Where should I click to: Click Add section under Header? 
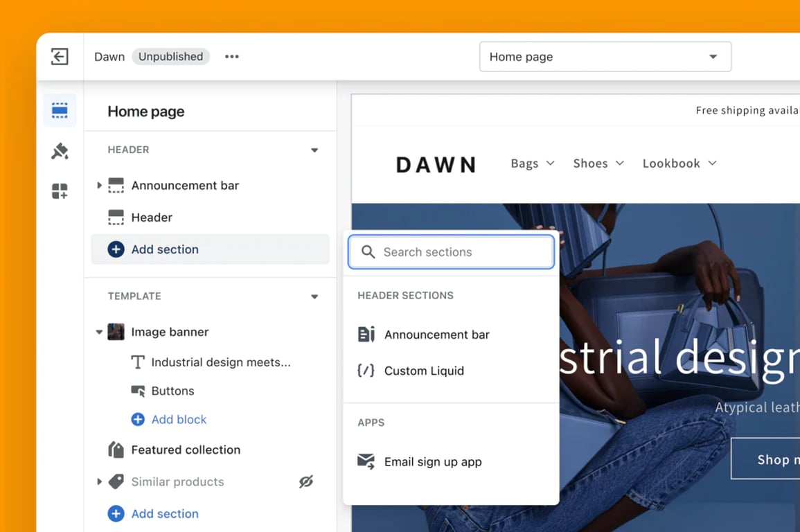(210, 249)
